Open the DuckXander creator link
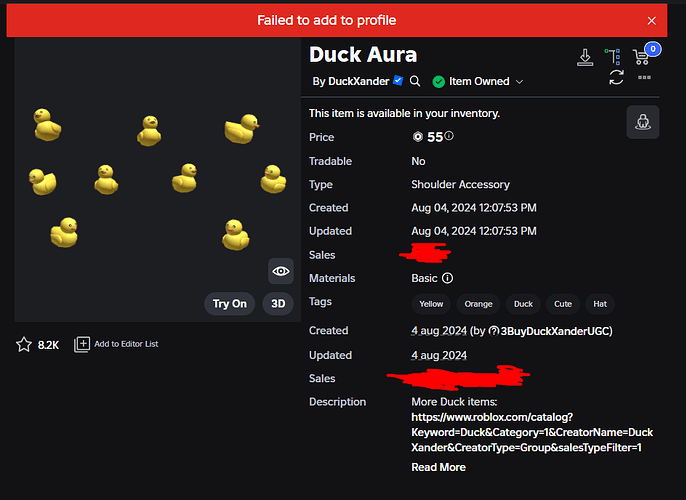The image size is (686, 500). click(x=358, y=81)
